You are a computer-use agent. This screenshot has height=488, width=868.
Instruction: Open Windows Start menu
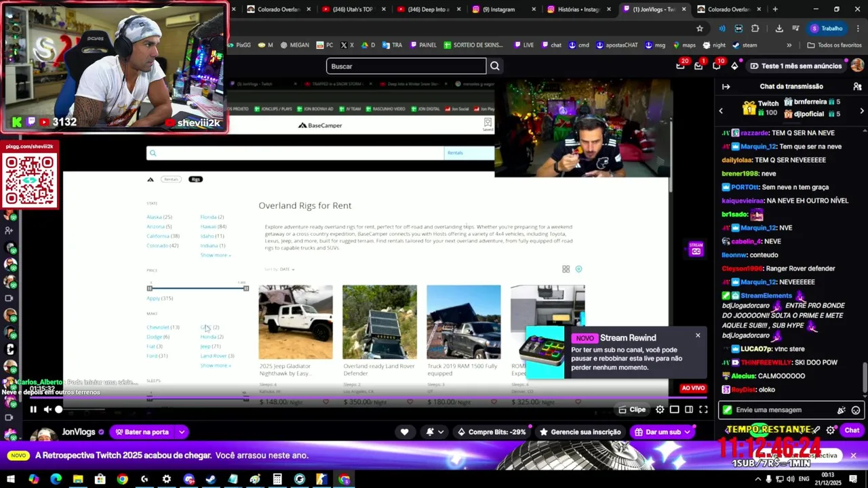[x=12, y=479]
